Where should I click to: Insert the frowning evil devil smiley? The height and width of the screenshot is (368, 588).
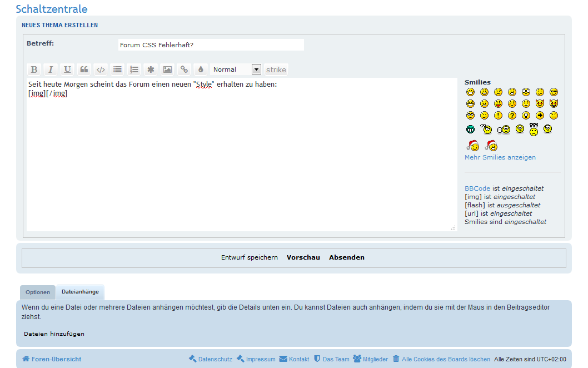(540, 103)
